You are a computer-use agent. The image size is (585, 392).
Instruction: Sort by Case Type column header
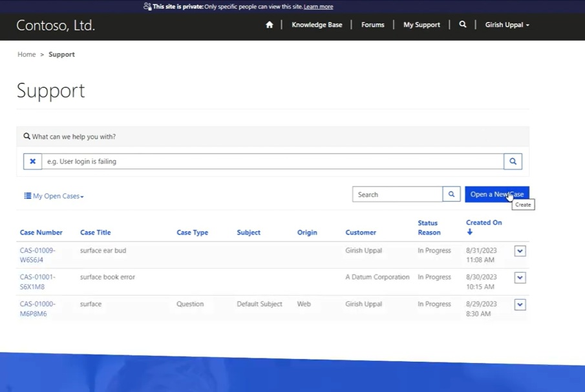point(192,232)
